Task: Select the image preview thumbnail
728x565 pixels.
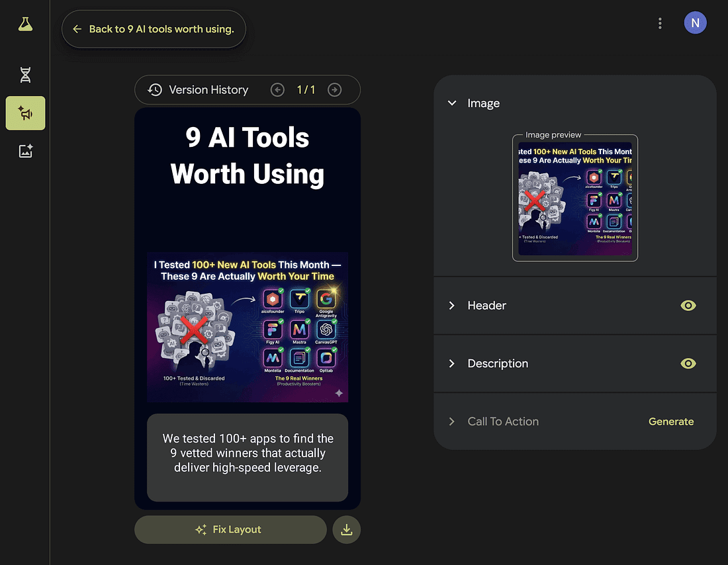Action: tap(574, 198)
